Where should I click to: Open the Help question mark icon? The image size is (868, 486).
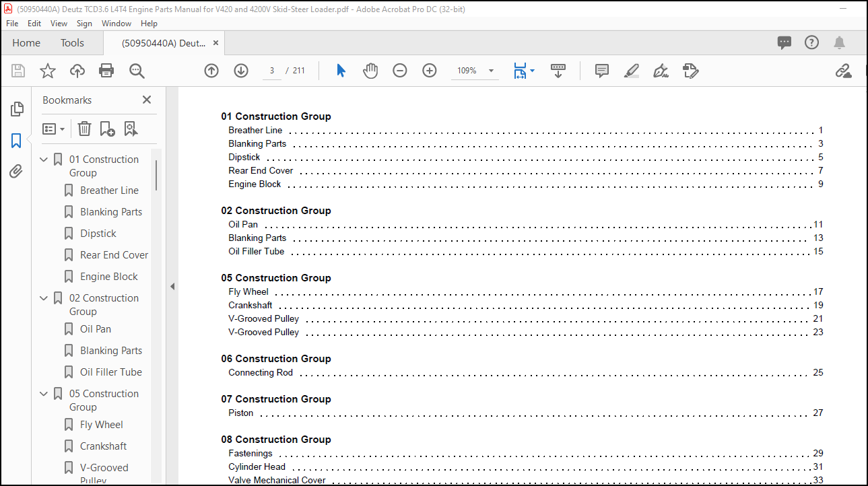[x=812, y=42]
